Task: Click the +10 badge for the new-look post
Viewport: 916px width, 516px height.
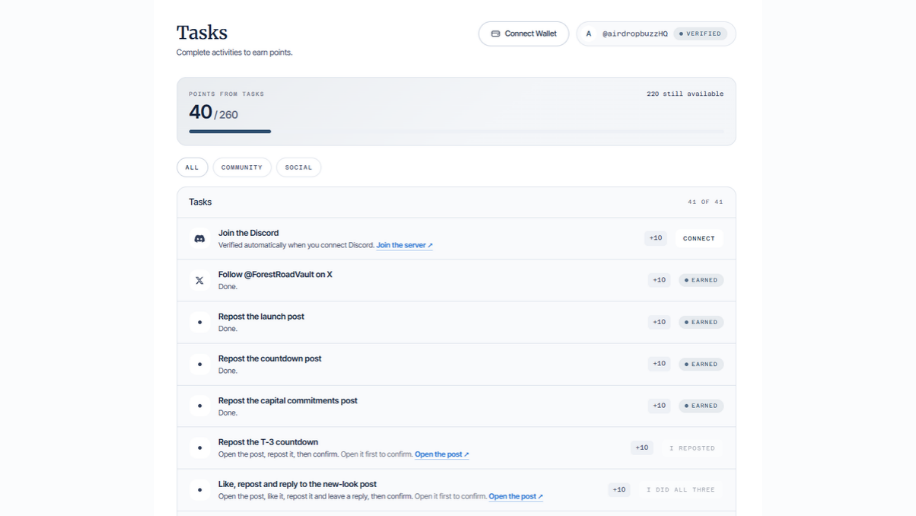Action: coord(619,490)
